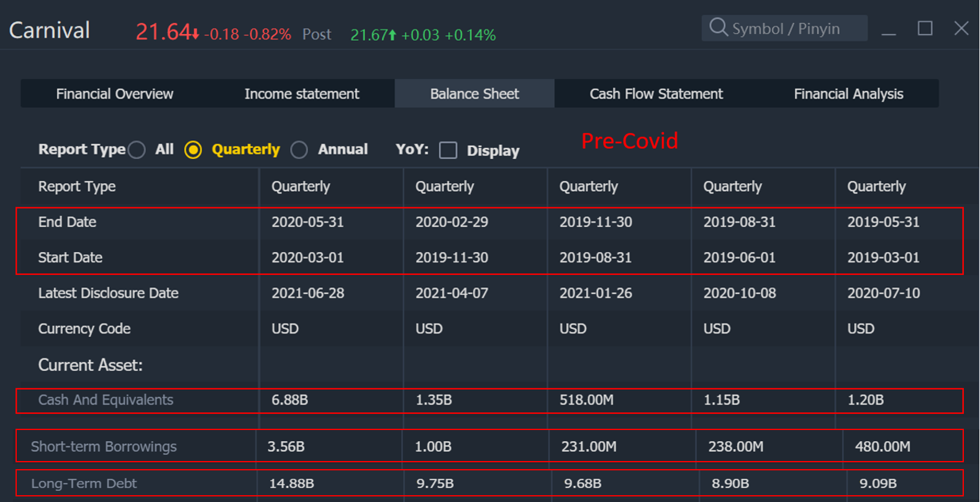Viewport: 980px width, 502px height.
Task: Select the All report type radio
Action: point(137,150)
